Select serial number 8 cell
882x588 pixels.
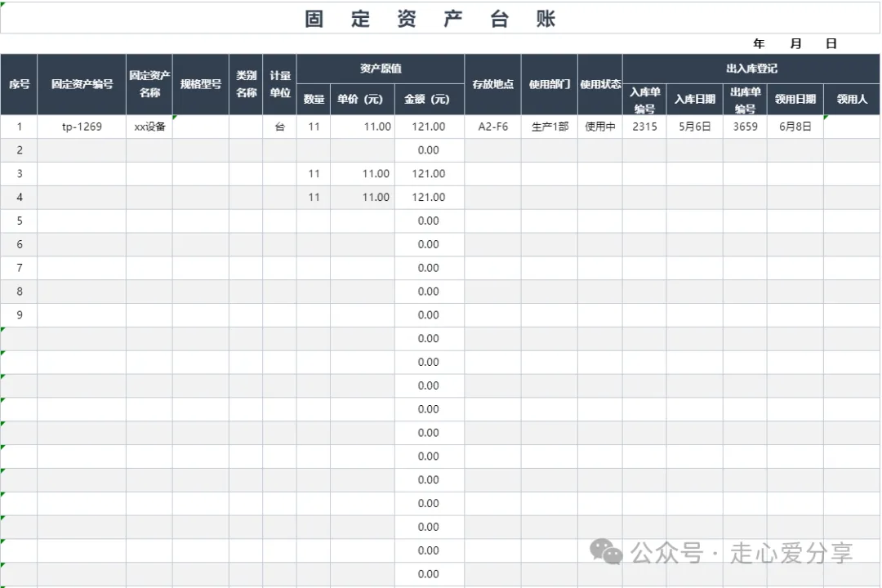click(19, 292)
